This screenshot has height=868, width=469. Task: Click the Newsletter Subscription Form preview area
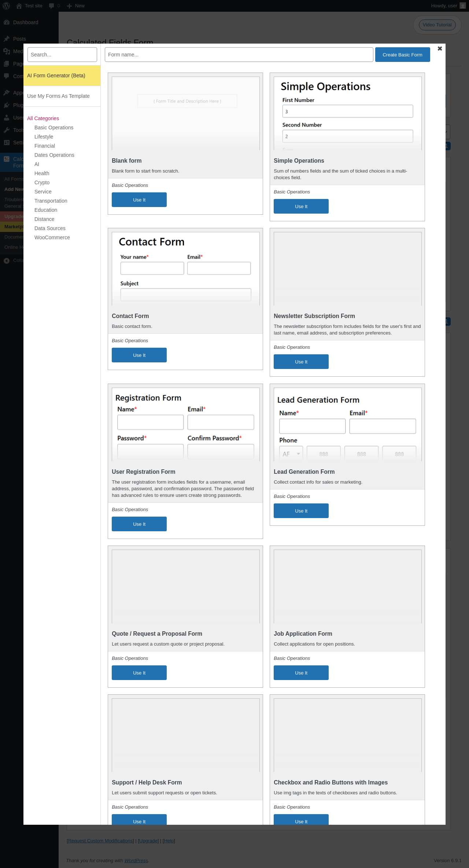tap(348, 269)
